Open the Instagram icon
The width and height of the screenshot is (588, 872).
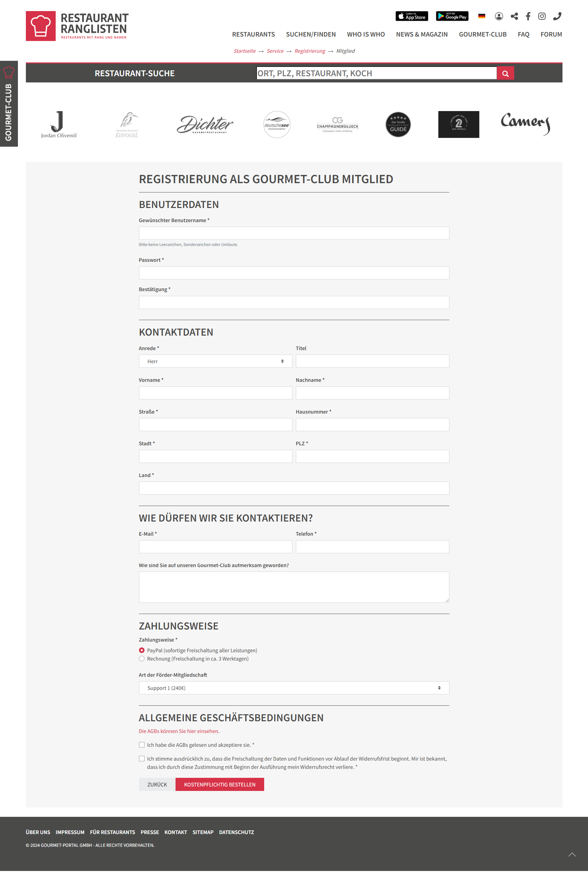[x=541, y=16]
